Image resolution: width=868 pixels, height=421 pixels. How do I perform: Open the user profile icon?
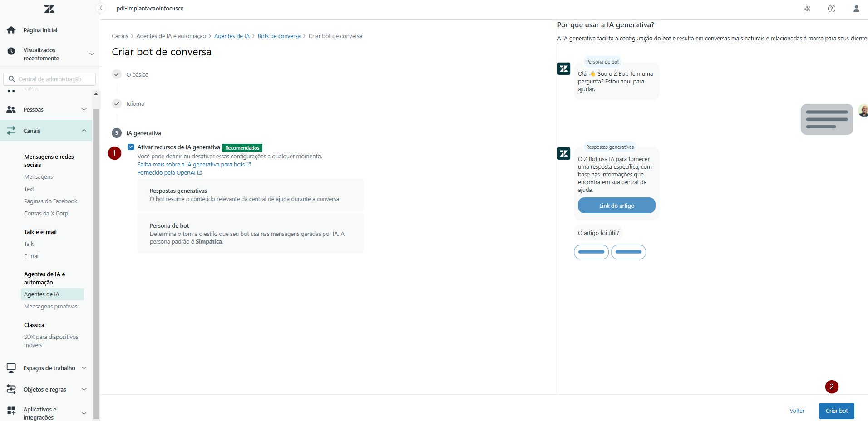pyautogui.click(x=856, y=9)
